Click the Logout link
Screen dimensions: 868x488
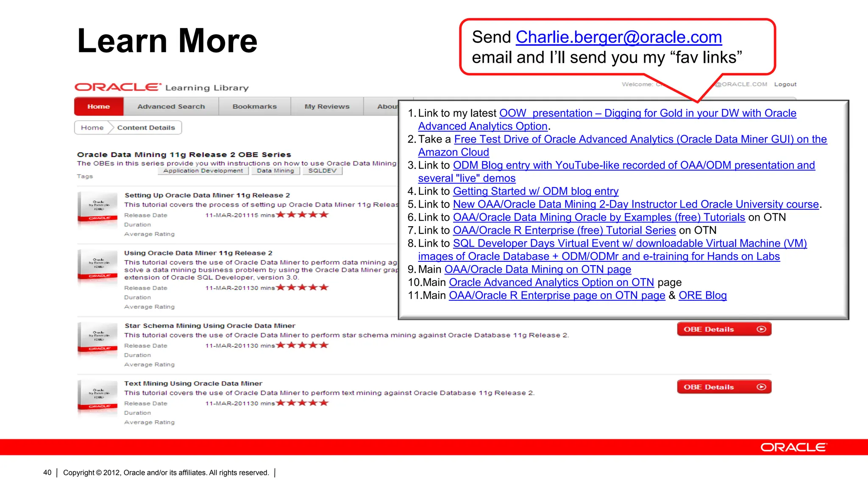click(785, 84)
